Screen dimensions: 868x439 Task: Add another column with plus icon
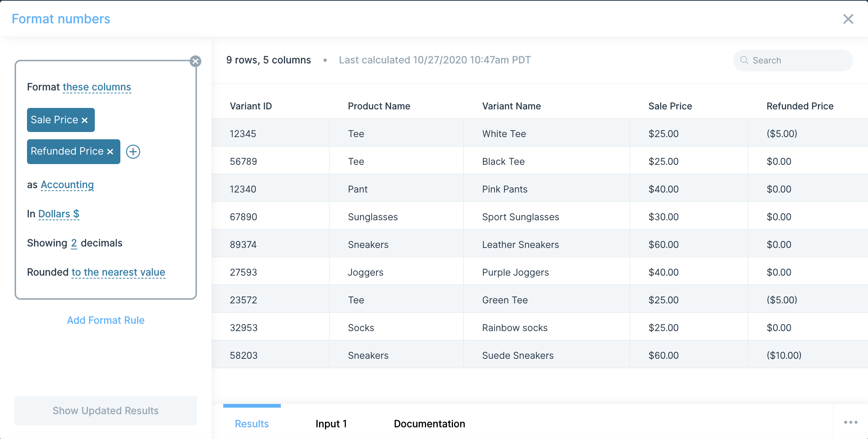click(x=133, y=152)
